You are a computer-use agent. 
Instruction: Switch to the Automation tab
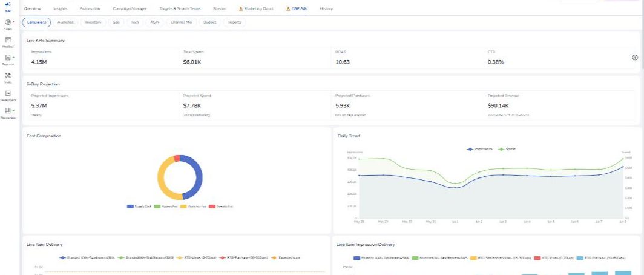[x=90, y=8]
